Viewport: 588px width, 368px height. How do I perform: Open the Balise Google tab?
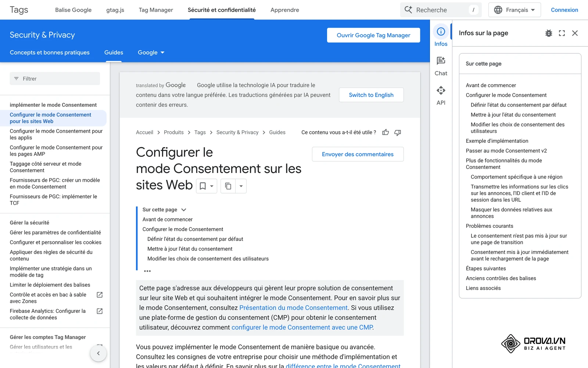pos(73,10)
